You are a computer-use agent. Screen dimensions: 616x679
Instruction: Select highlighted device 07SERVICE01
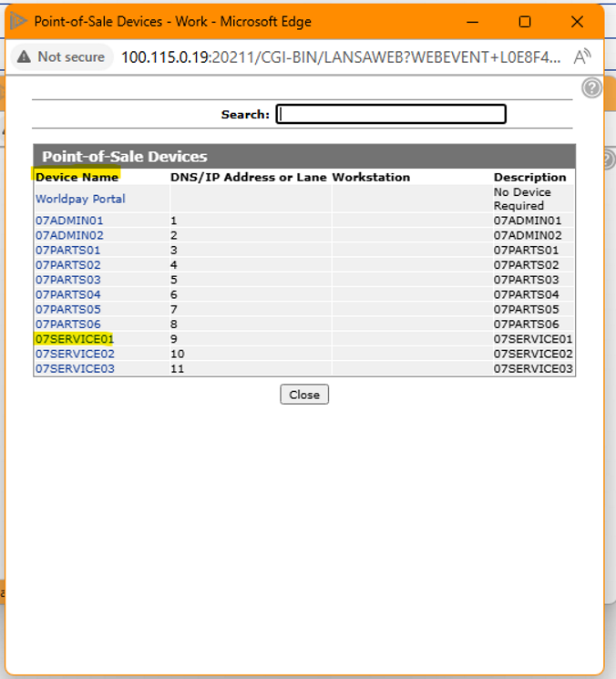click(x=74, y=339)
